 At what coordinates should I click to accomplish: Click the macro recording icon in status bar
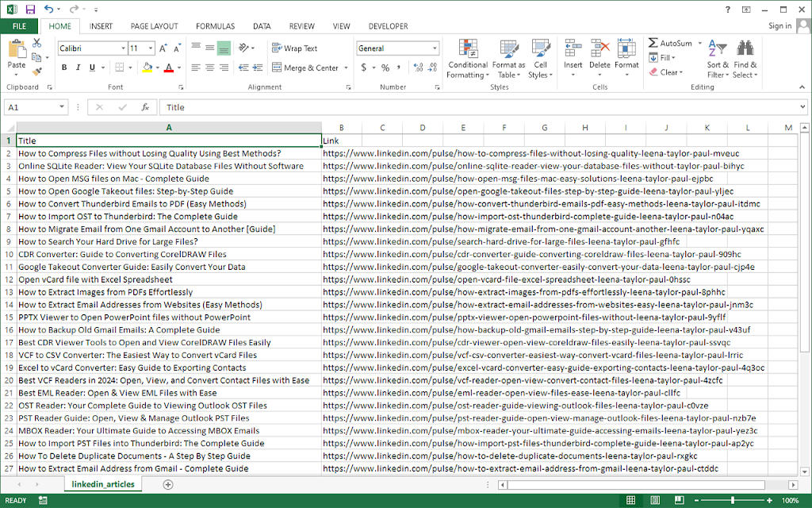[x=43, y=500]
